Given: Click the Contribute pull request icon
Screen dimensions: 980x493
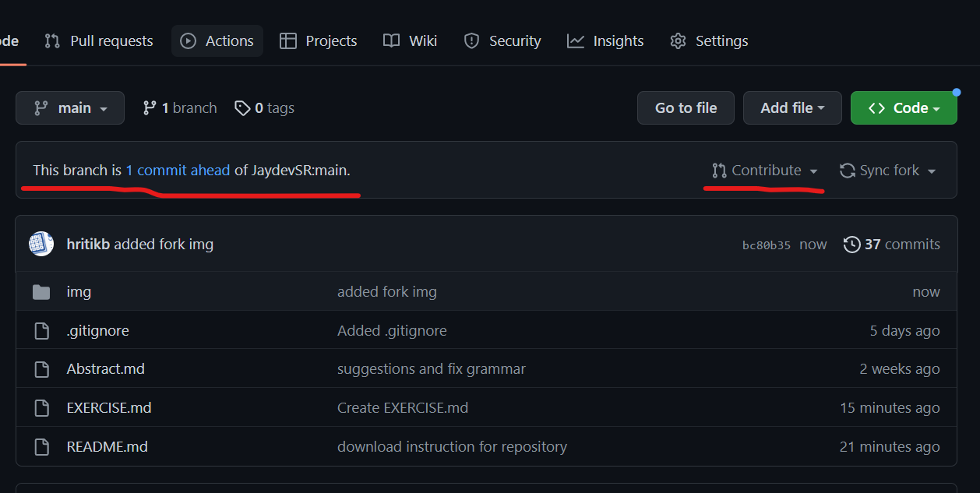Looking at the screenshot, I should click(719, 170).
